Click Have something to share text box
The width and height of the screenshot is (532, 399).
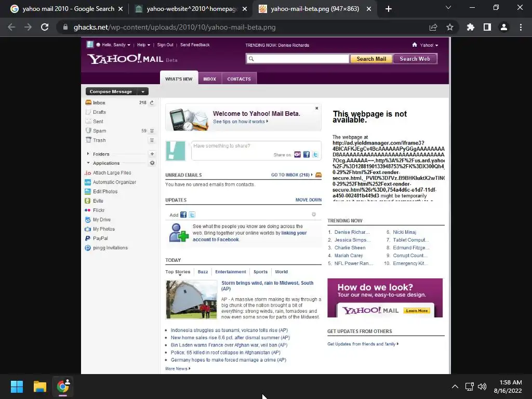click(256, 150)
